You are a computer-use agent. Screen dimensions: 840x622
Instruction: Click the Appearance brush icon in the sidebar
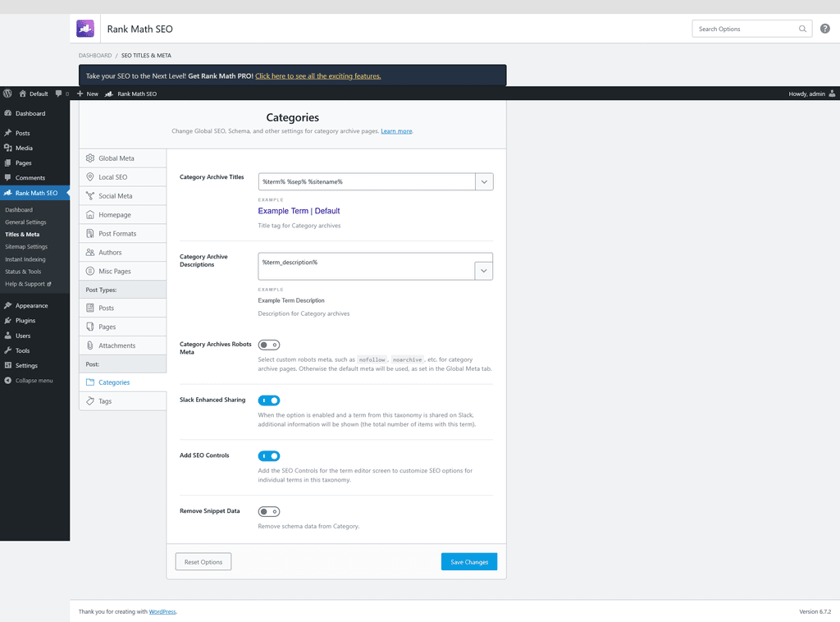click(7, 304)
